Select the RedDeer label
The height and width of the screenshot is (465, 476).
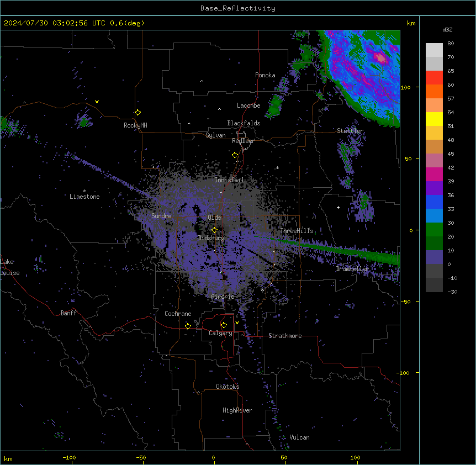pos(243,141)
